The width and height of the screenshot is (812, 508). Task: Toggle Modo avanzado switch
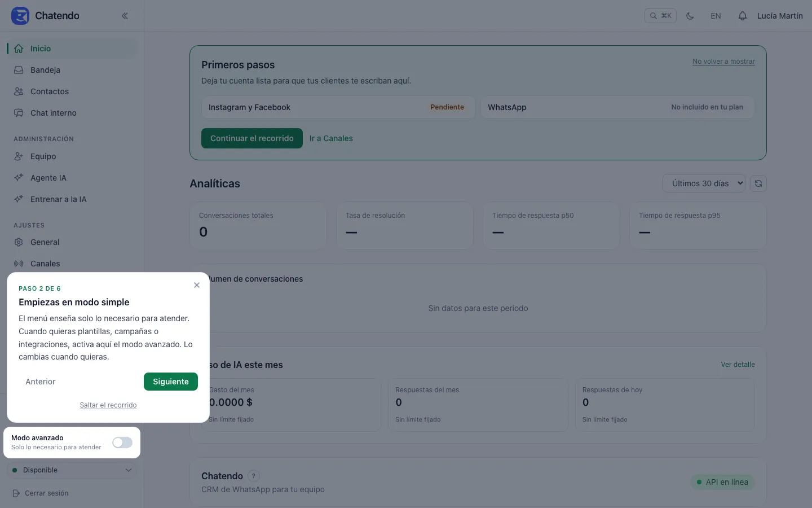tap(122, 443)
